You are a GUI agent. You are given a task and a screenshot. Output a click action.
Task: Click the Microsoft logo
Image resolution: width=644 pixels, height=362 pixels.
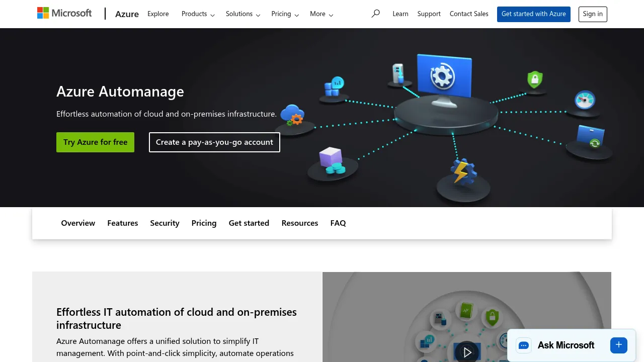click(x=64, y=13)
